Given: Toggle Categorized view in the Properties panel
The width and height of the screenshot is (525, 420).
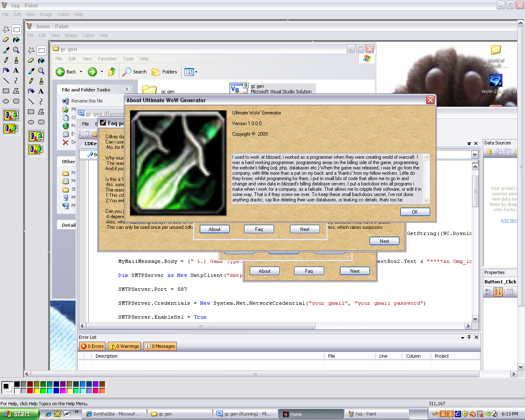Looking at the screenshot, I should coord(488,292).
